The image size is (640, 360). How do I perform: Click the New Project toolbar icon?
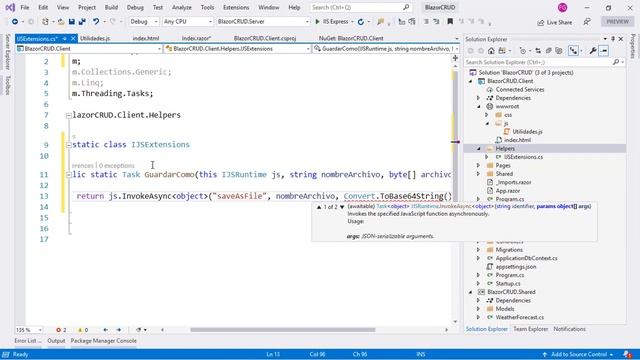pos(45,22)
